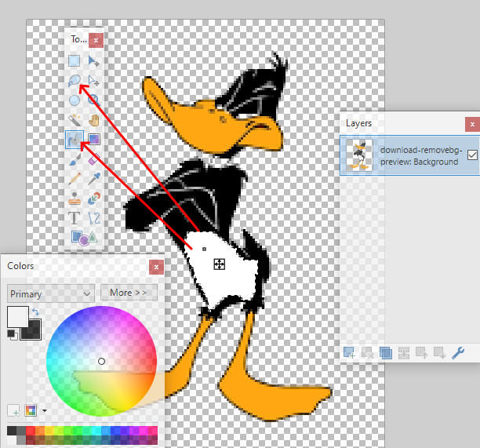Select the Eraser tool
480x448 pixels.
(93, 159)
